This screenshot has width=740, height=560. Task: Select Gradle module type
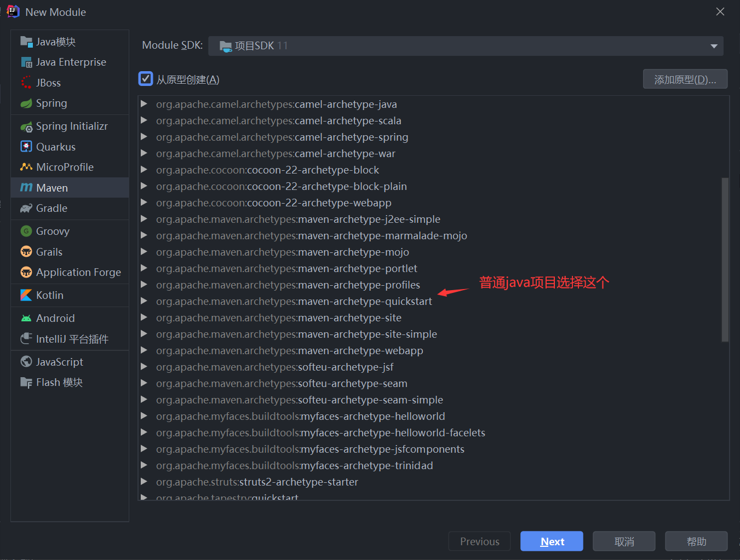pyautogui.click(x=70, y=208)
